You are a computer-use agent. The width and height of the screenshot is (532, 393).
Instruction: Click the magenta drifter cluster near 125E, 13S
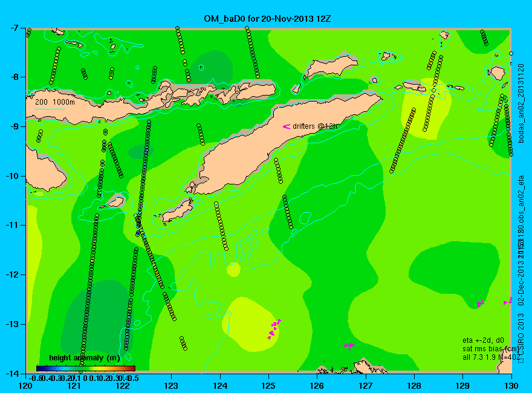coord(274,328)
